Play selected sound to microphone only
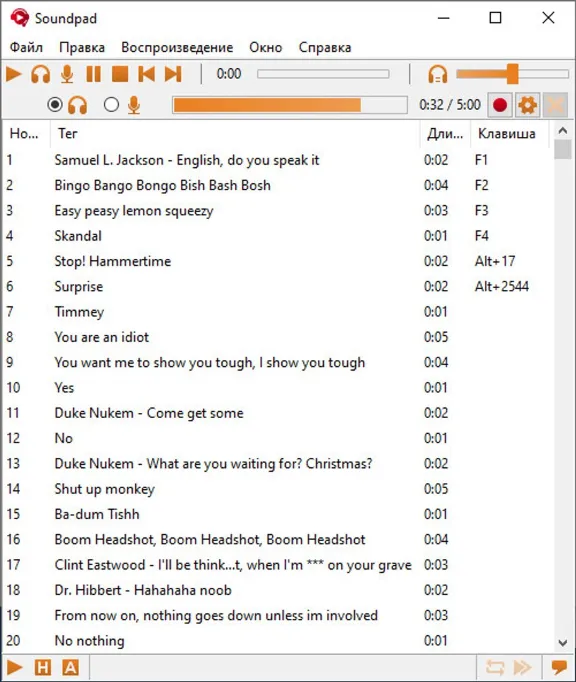576x682 pixels. point(67,74)
